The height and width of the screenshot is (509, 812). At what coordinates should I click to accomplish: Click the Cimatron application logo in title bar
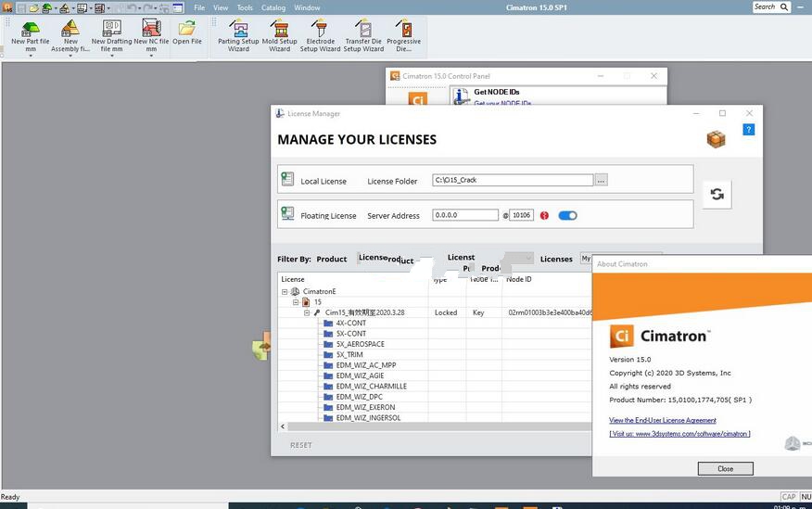[x=7, y=7]
